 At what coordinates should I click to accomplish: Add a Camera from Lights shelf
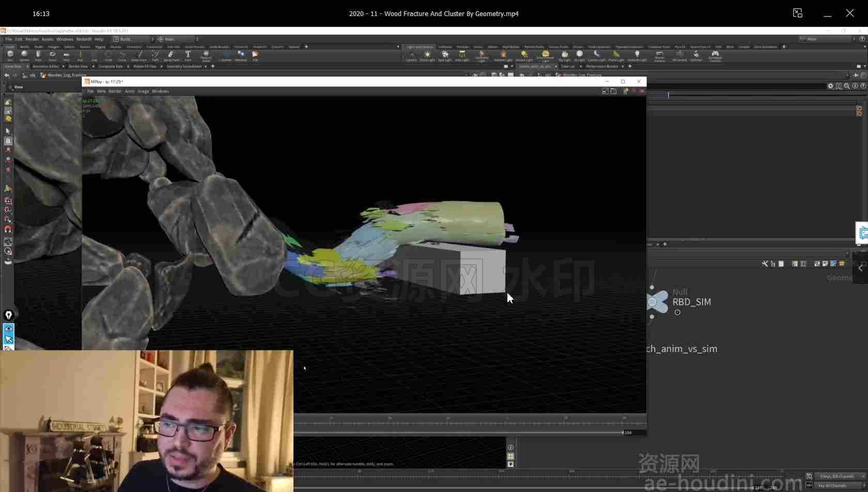[411, 56]
